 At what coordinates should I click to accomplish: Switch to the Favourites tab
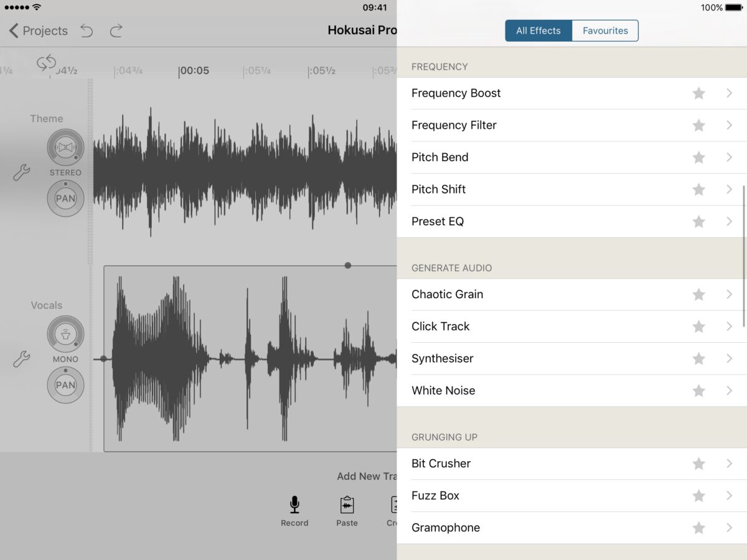coord(604,30)
